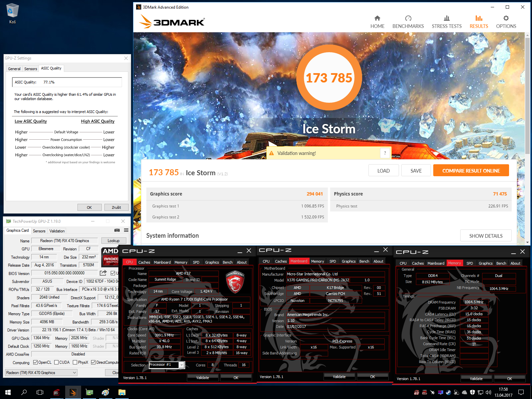The width and height of the screenshot is (532, 399).
Task: Open the Processor #1 selection dropdown in CPU-Z
Action: pos(167,365)
